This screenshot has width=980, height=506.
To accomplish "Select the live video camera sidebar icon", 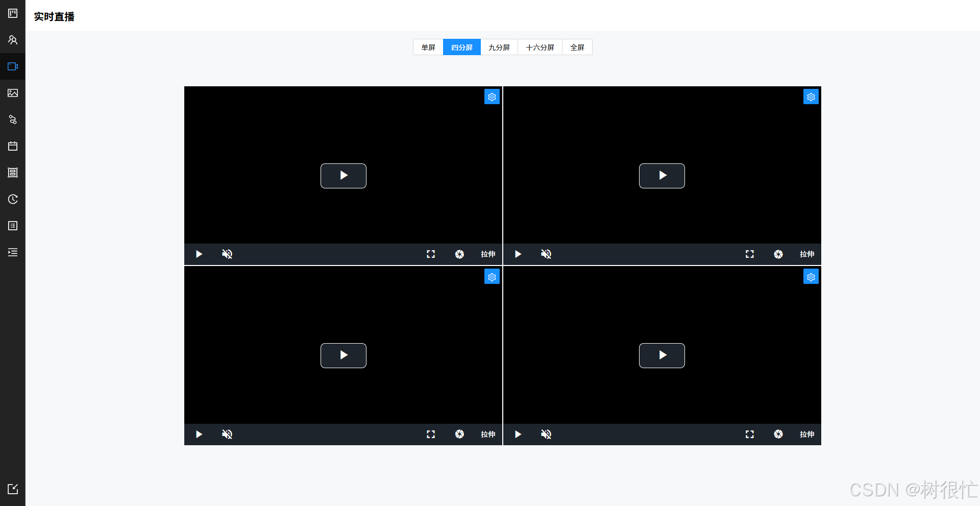I will (x=13, y=66).
